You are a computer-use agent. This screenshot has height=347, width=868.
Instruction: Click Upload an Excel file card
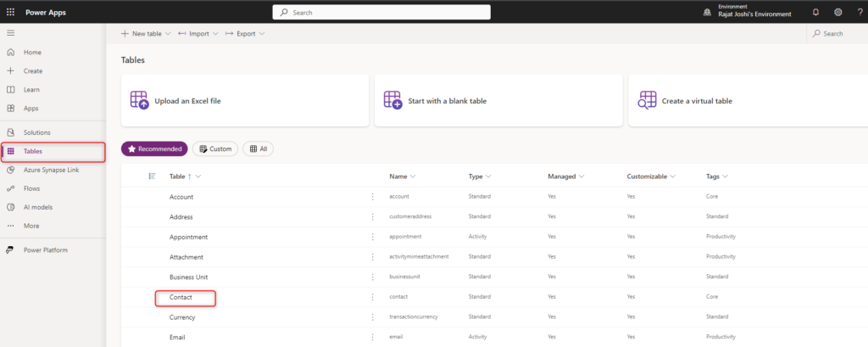(x=245, y=100)
